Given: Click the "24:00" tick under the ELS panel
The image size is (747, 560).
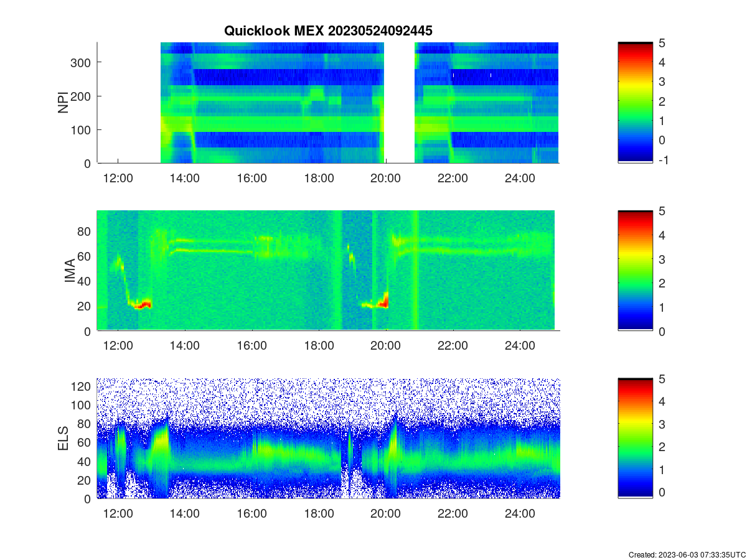Looking at the screenshot, I should coord(520,513).
